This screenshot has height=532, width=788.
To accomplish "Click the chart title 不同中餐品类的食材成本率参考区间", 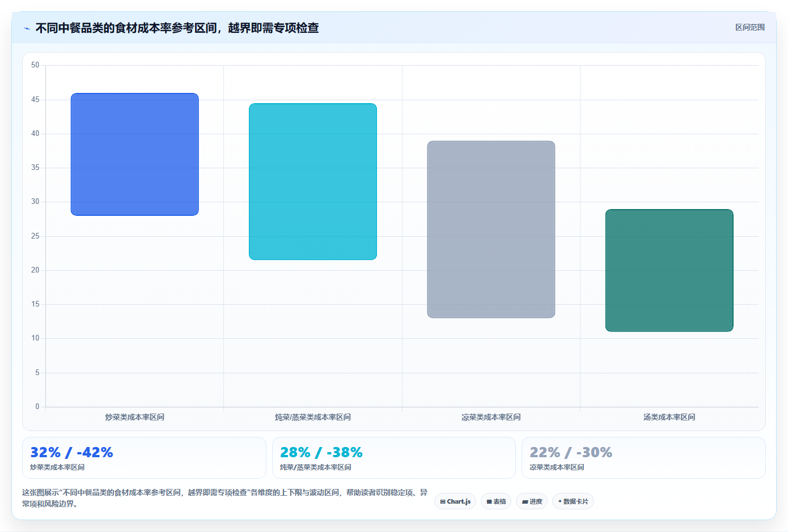I will pos(177,28).
